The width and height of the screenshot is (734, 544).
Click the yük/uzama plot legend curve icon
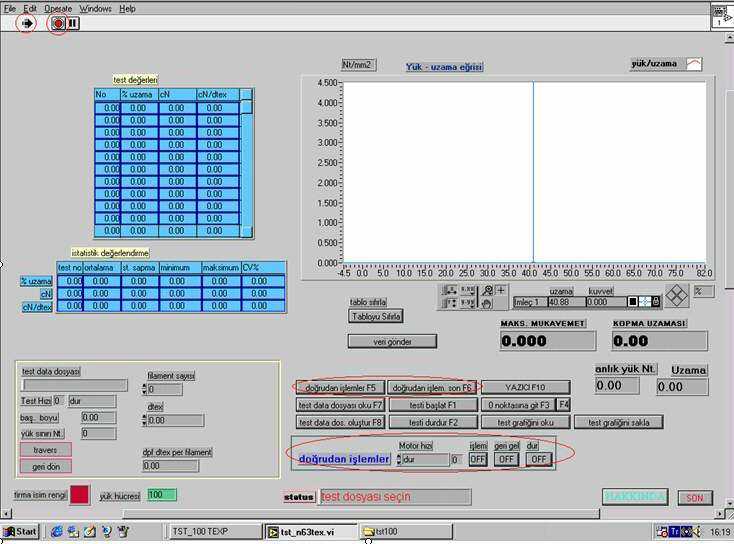pyautogui.click(x=694, y=63)
